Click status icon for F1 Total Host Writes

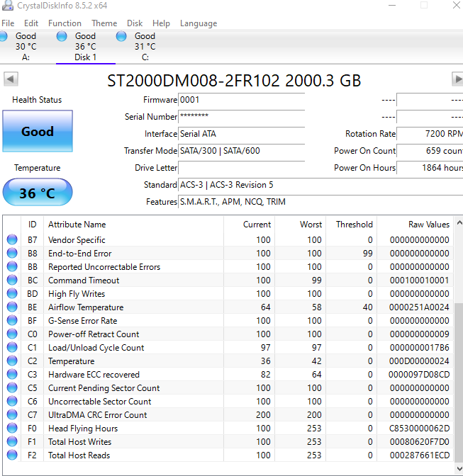[x=12, y=441]
